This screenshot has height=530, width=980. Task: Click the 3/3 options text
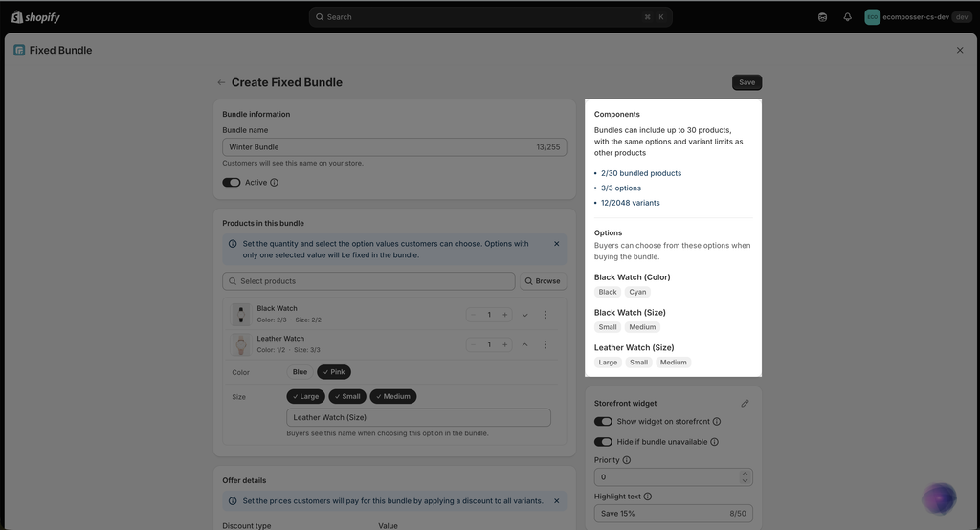(x=620, y=188)
